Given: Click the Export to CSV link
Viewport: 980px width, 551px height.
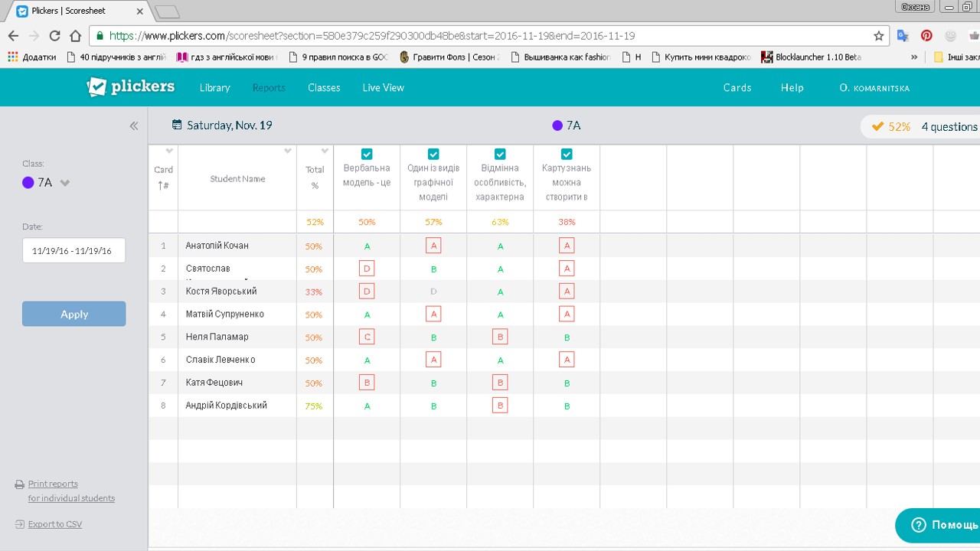Looking at the screenshot, I should 55,524.
